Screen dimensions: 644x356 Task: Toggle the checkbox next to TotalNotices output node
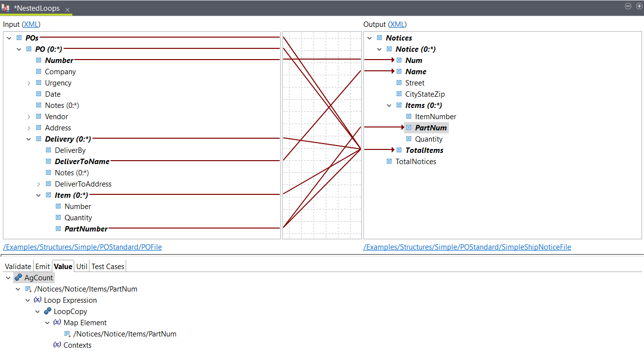[389, 161]
